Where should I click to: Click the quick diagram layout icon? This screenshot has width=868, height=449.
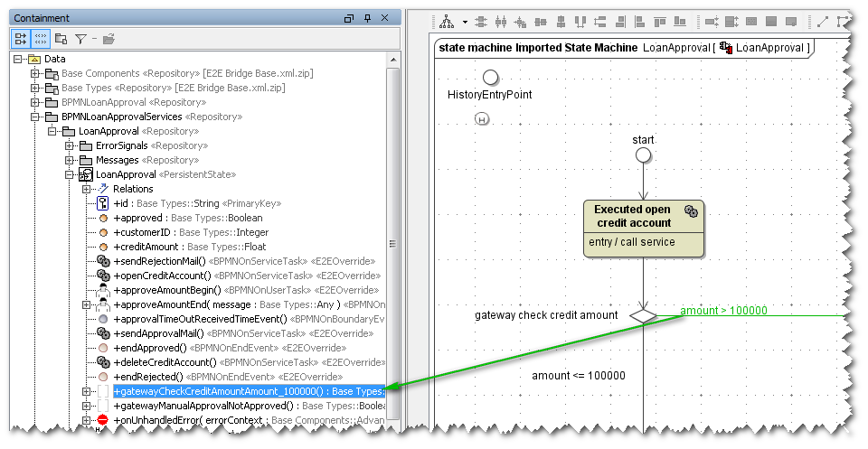point(446,22)
